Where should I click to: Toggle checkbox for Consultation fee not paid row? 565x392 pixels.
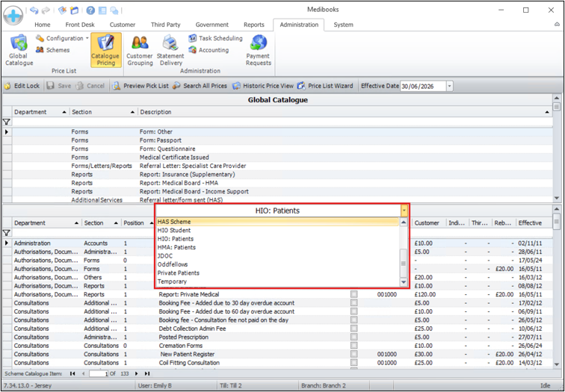click(354, 320)
